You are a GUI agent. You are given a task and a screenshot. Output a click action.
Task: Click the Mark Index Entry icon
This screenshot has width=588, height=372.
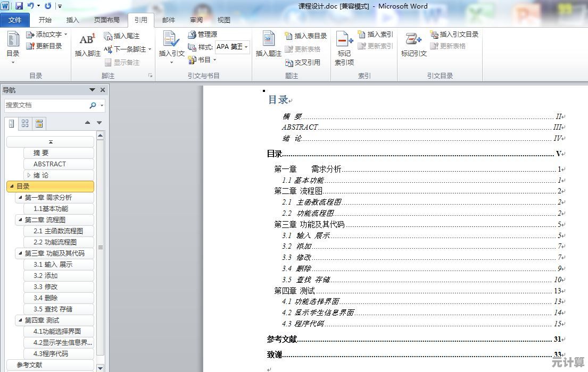344,40
